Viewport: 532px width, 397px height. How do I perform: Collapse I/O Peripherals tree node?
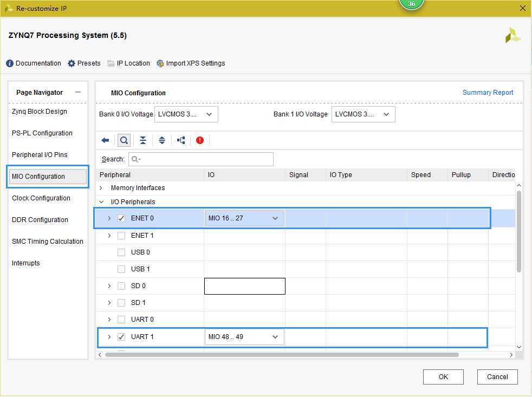101,202
